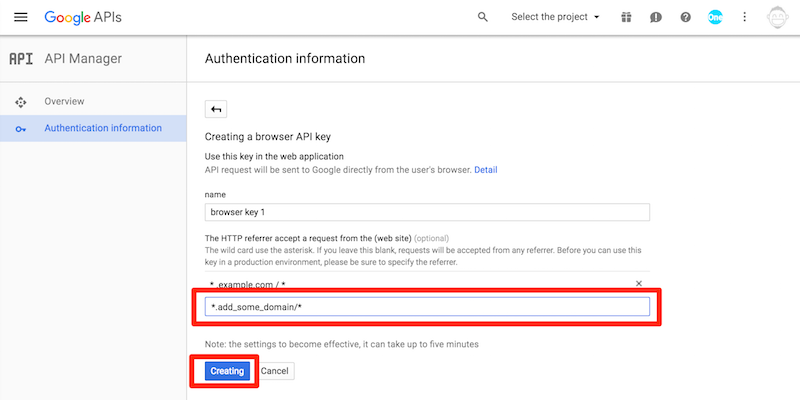Open the three-dot more options menu

click(744, 17)
